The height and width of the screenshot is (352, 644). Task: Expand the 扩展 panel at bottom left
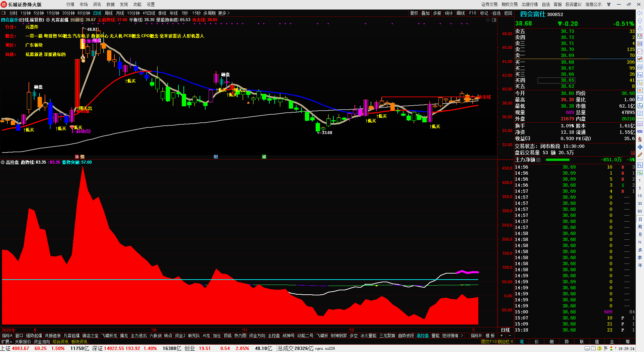6,342
